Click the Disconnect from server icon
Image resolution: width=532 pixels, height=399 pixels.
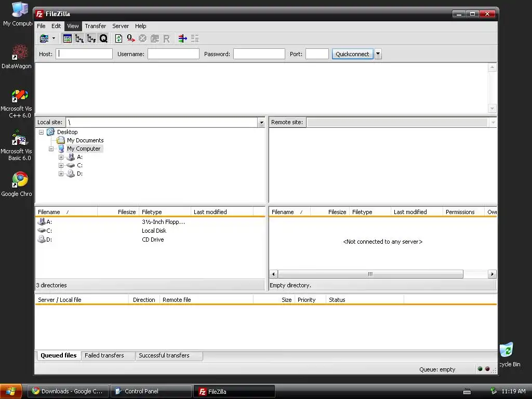point(155,38)
